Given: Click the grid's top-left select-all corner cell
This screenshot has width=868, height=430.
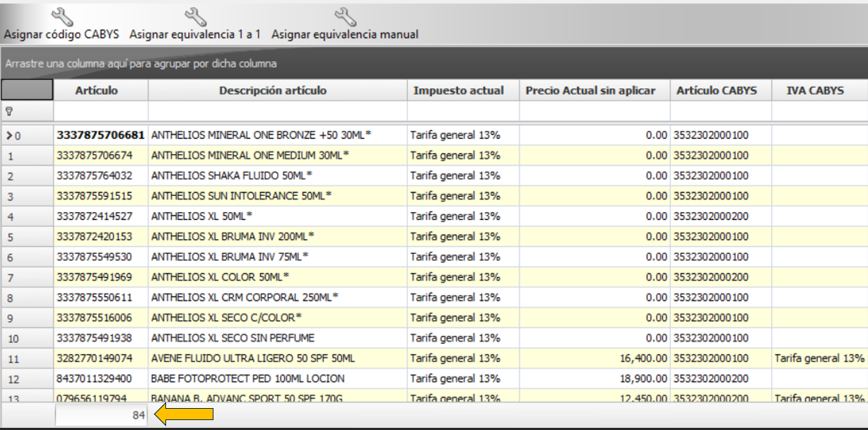Looking at the screenshot, I should point(27,91).
